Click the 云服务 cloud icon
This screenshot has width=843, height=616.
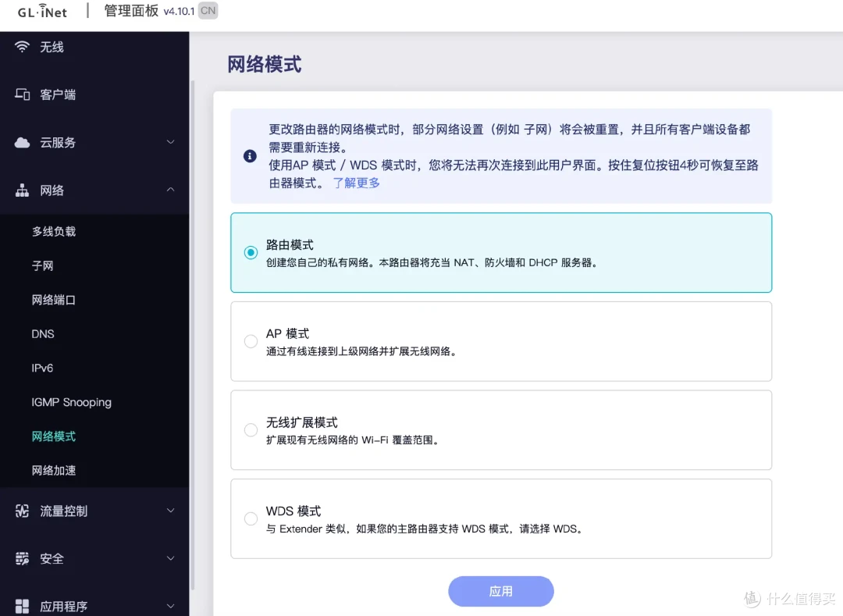point(22,142)
